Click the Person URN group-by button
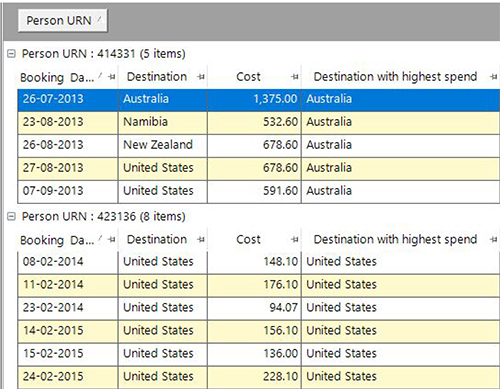Image resolution: width=500 pixels, height=389 pixels. pyautogui.click(x=63, y=21)
